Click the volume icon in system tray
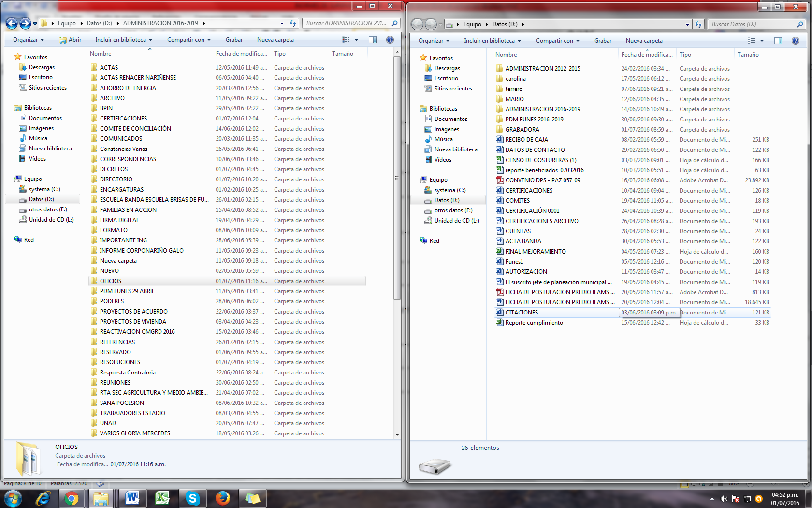 pyautogui.click(x=724, y=499)
